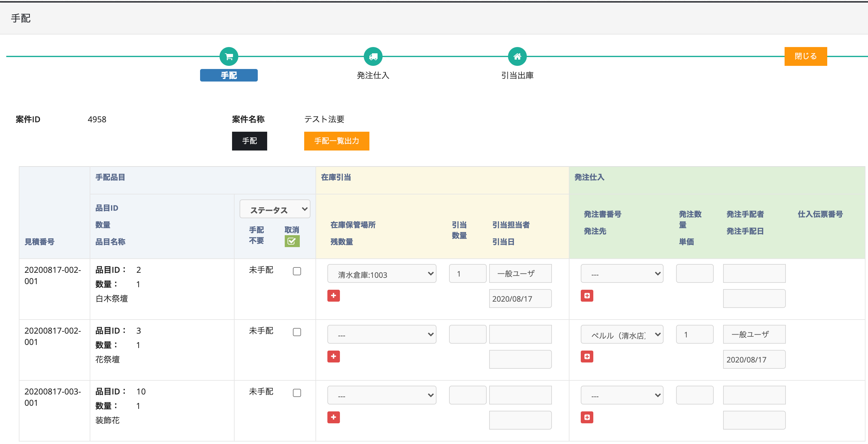Open the ペルル（清水店）supplier dropdown

click(x=622, y=335)
